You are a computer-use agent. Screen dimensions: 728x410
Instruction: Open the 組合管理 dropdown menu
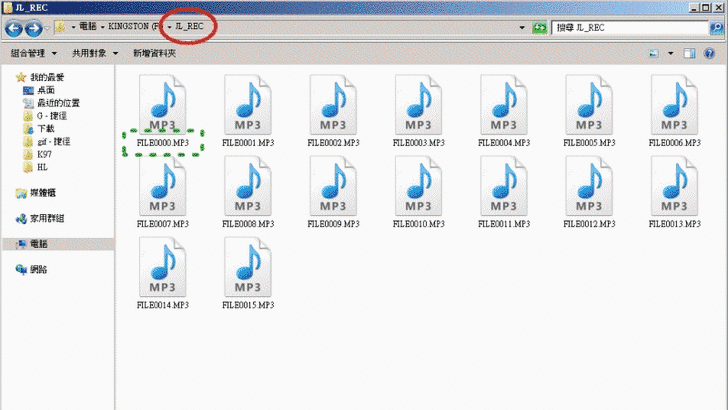click(33, 53)
